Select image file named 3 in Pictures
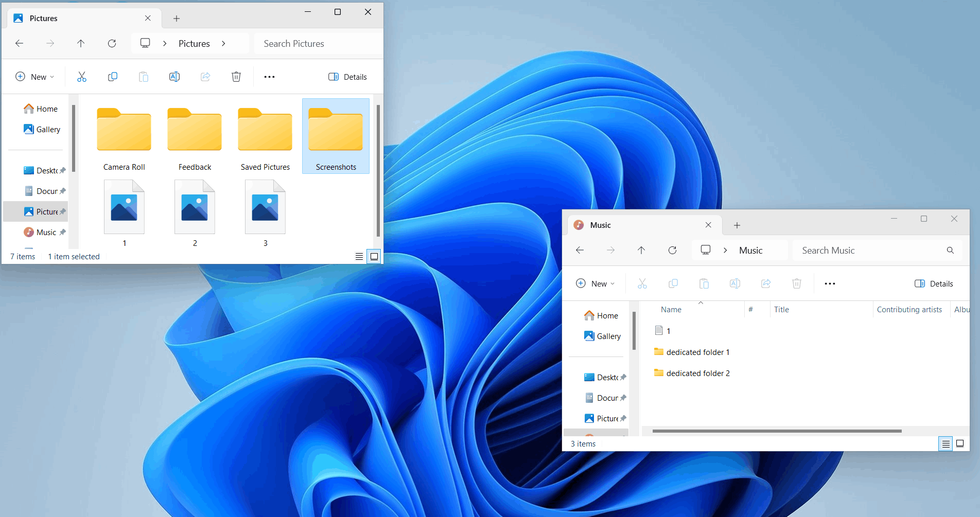Viewport: 980px width, 517px height. tap(265, 212)
